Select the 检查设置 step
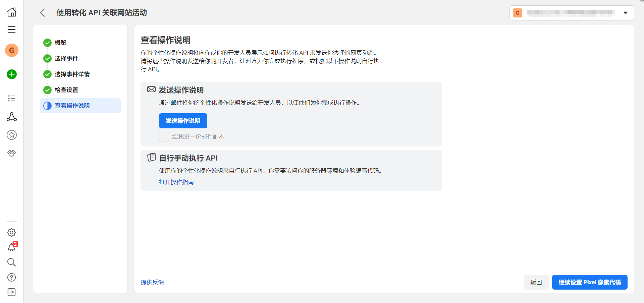The width and height of the screenshot is (644, 303). [x=80, y=90]
